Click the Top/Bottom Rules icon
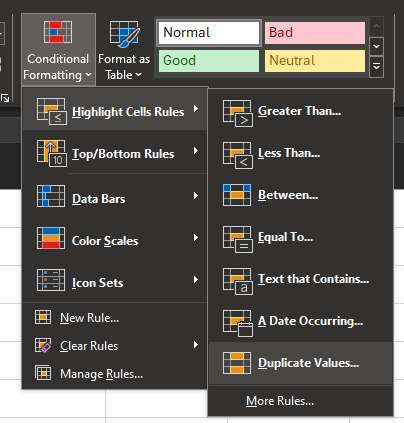The image size is (404, 423). click(51, 153)
